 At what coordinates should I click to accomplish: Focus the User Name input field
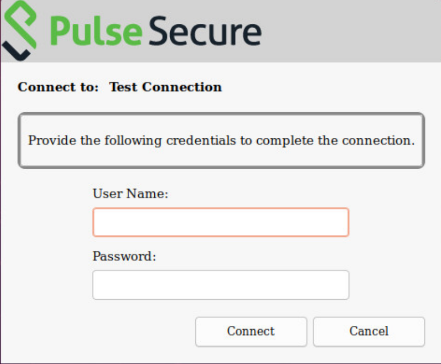221,222
